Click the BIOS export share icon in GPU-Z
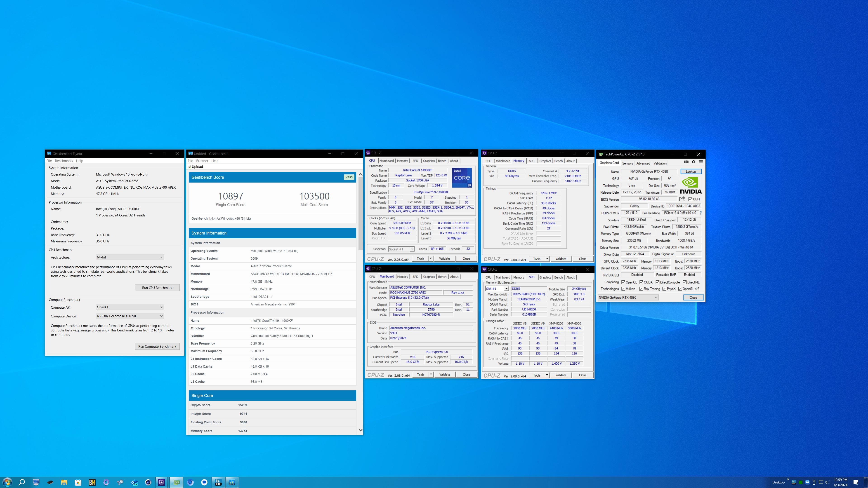This screenshot has height=488, width=868. [x=682, y=199]
